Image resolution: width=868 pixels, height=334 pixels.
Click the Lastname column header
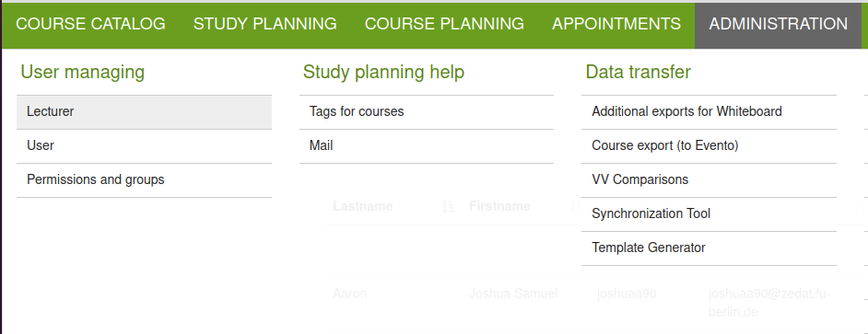tap(363, 206)
